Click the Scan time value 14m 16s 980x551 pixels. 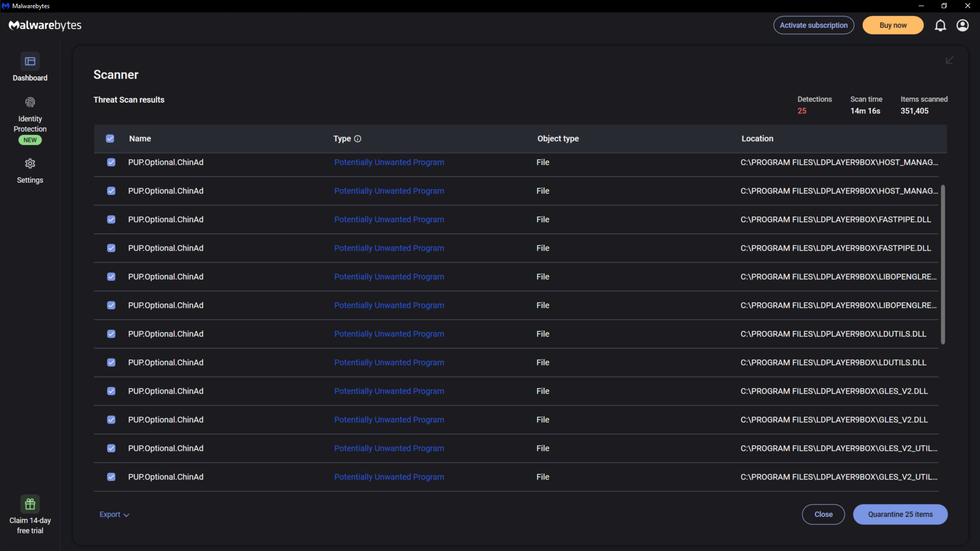tap(865, 111)
